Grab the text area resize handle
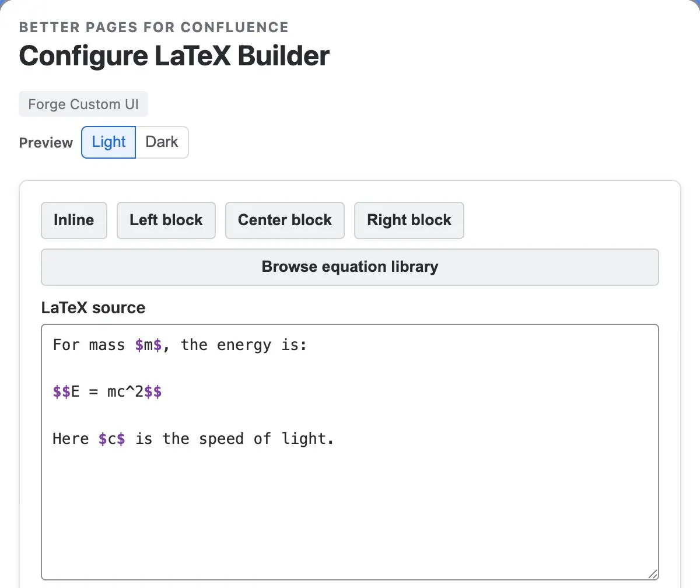The image size is (700, 588). click(x=653, y=574)
